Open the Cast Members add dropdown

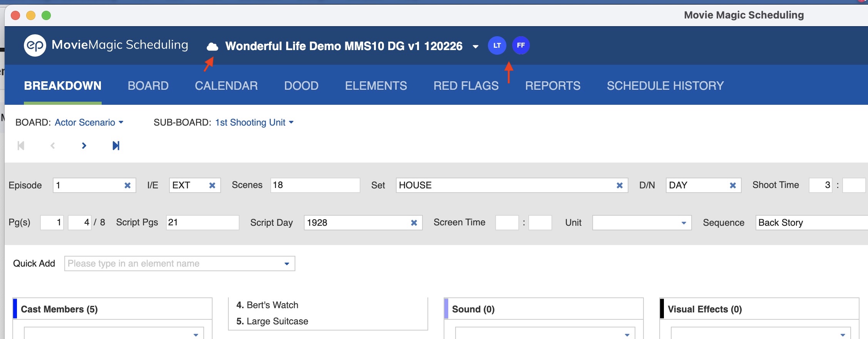click(x=196, y=334)
